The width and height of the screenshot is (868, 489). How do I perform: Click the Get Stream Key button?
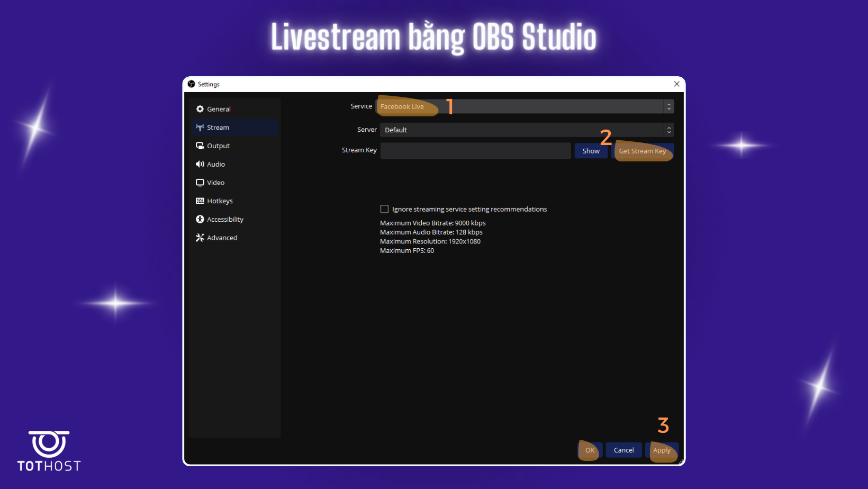[643, 151]
